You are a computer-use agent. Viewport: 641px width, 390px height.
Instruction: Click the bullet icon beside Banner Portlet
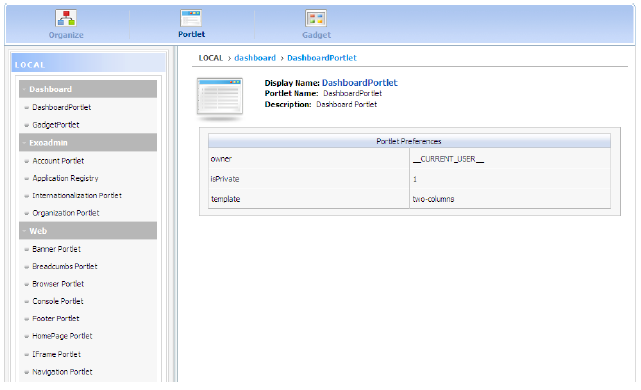click(27, 249)
